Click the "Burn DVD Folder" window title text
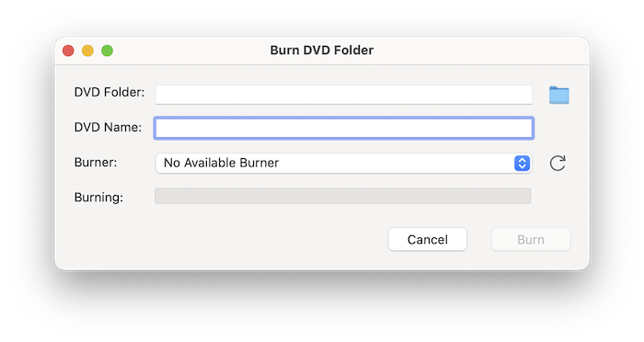Viewport: 644px width, 342px height. [x=322, y=50]
